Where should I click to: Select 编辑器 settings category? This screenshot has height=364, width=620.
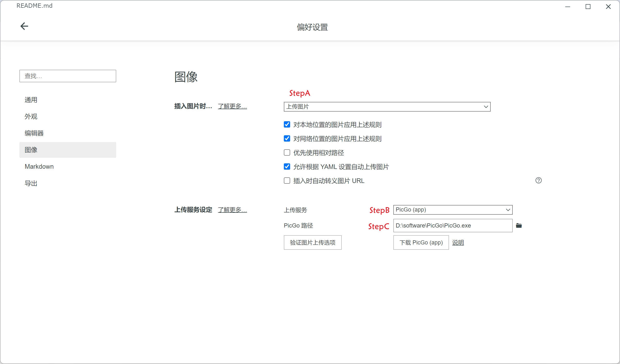click(68, 133)
